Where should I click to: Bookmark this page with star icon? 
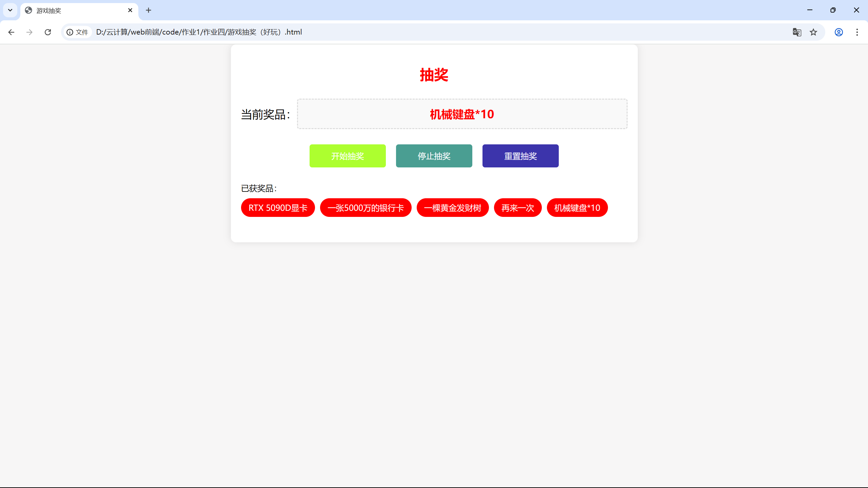813,32
